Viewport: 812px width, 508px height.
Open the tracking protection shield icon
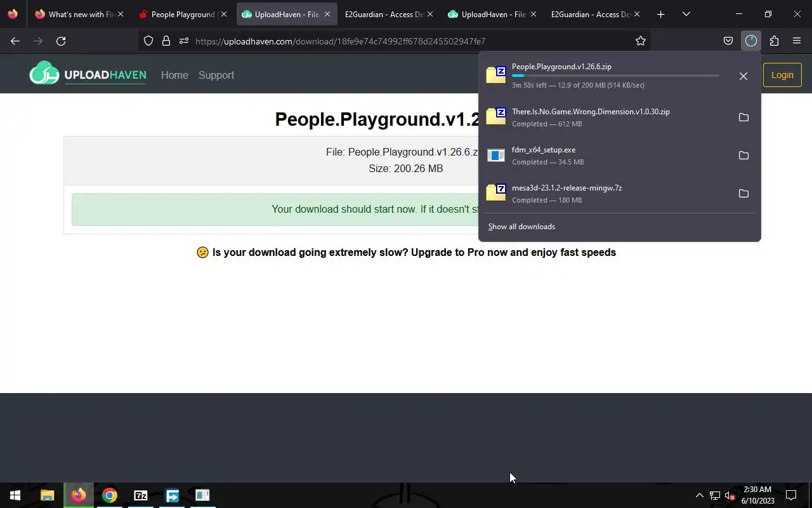(148, 41)
